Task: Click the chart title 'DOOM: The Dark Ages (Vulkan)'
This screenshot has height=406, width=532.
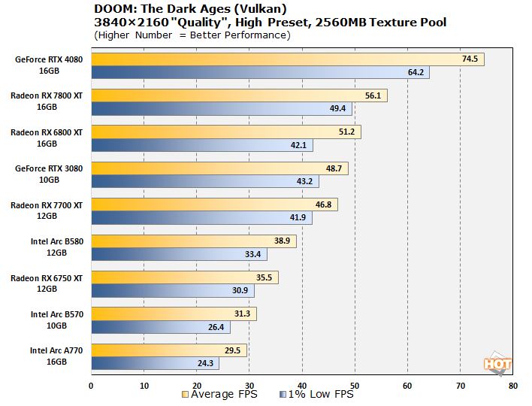Action: coord(190,9)
